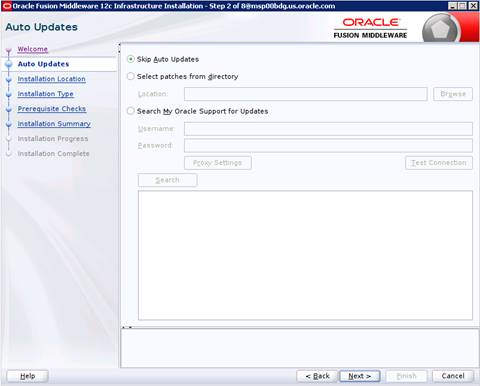Click Test Connection button
480x386 pixels.
pos(439,163)
